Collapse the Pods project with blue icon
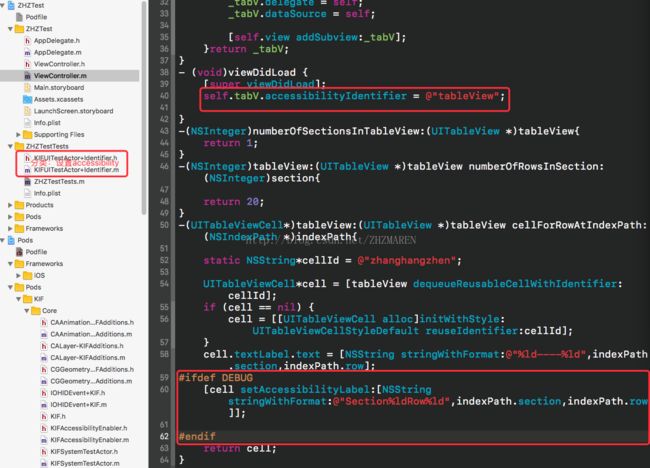650x468 pixels. click(x=2, y=240)
